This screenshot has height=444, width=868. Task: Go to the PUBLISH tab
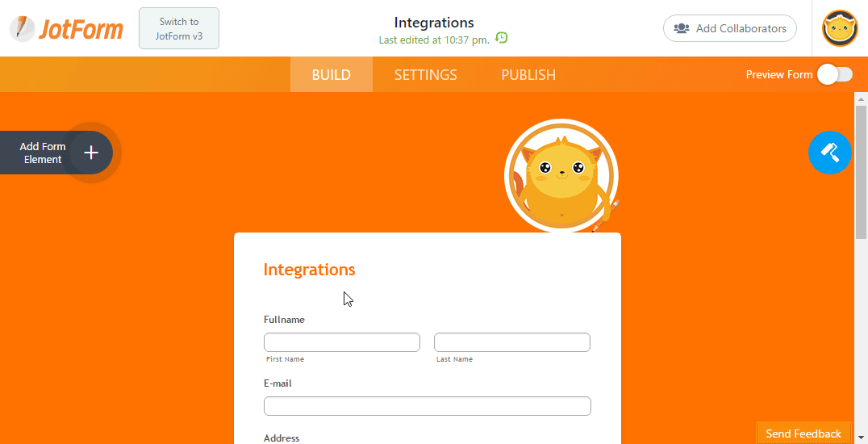(x=528, y=74)
